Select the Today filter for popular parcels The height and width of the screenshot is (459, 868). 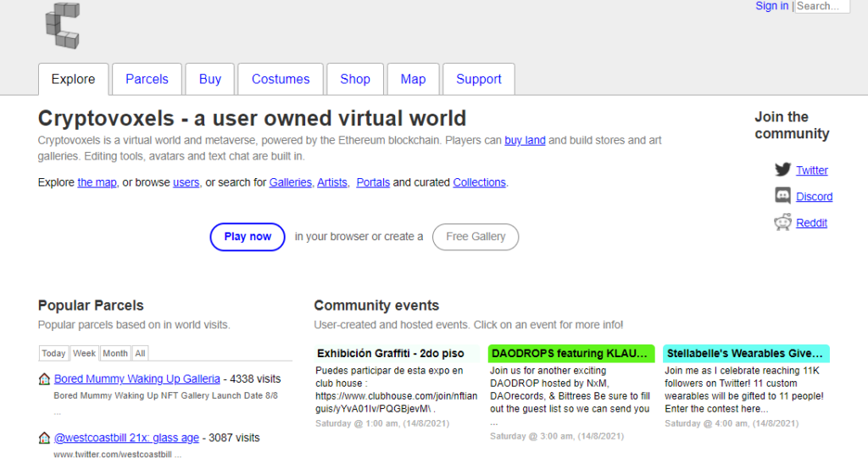point(53,354)
